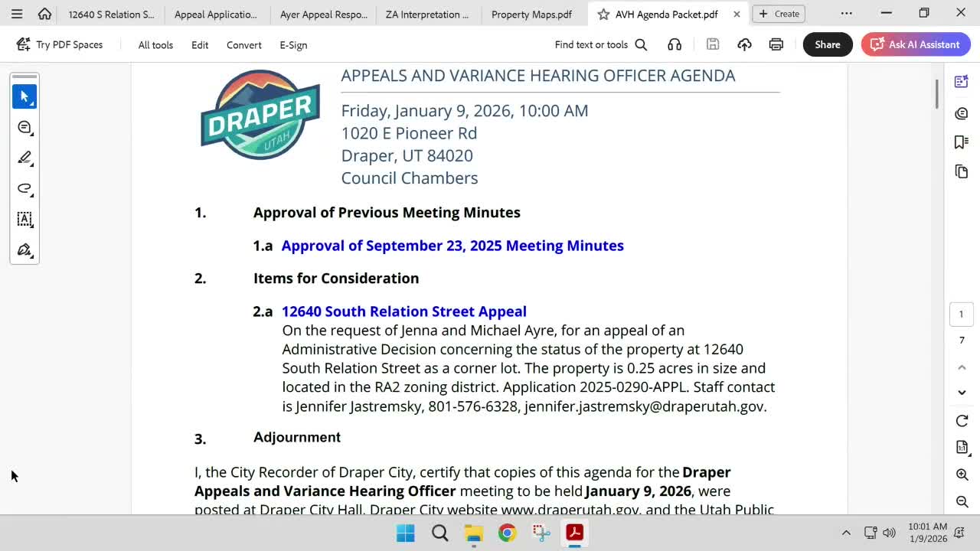
Task: Open the Ayer Appeal Response tab
Action: [324, 14]
